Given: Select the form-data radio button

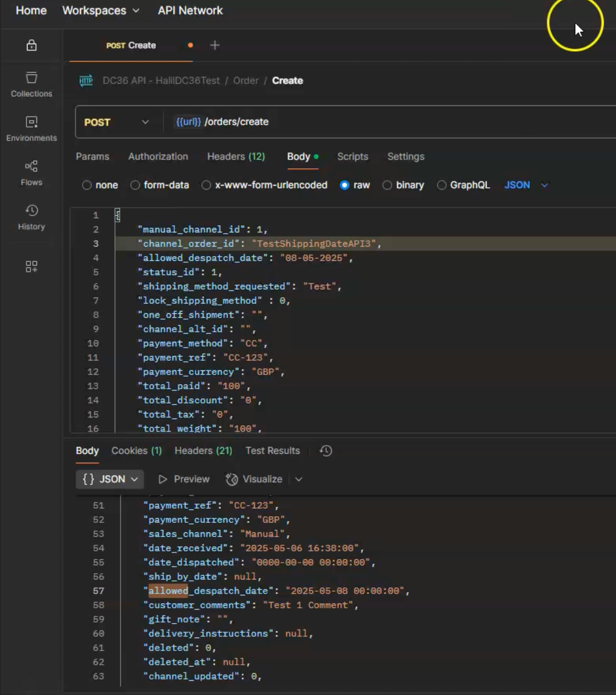Looking at the screenshot, I should coord(135,185).
